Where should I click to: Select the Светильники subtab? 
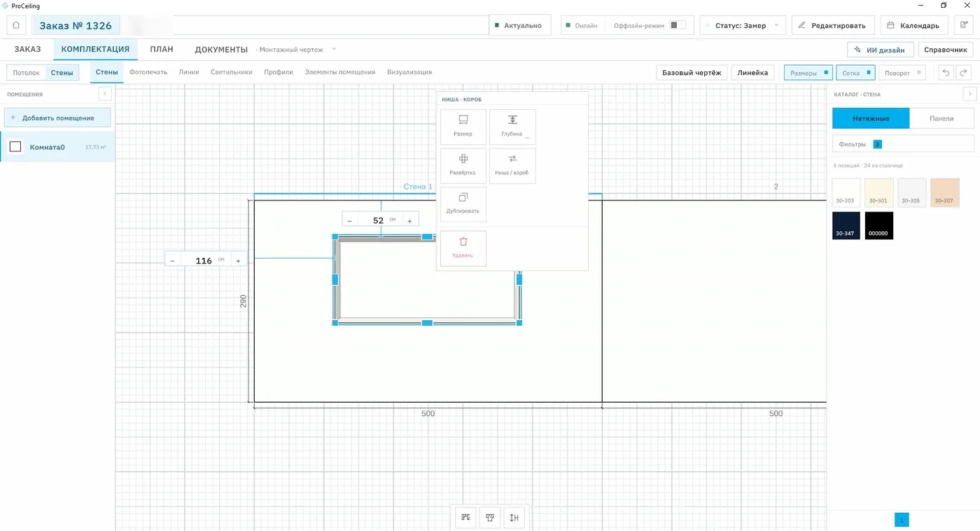[x=232, y=72]
